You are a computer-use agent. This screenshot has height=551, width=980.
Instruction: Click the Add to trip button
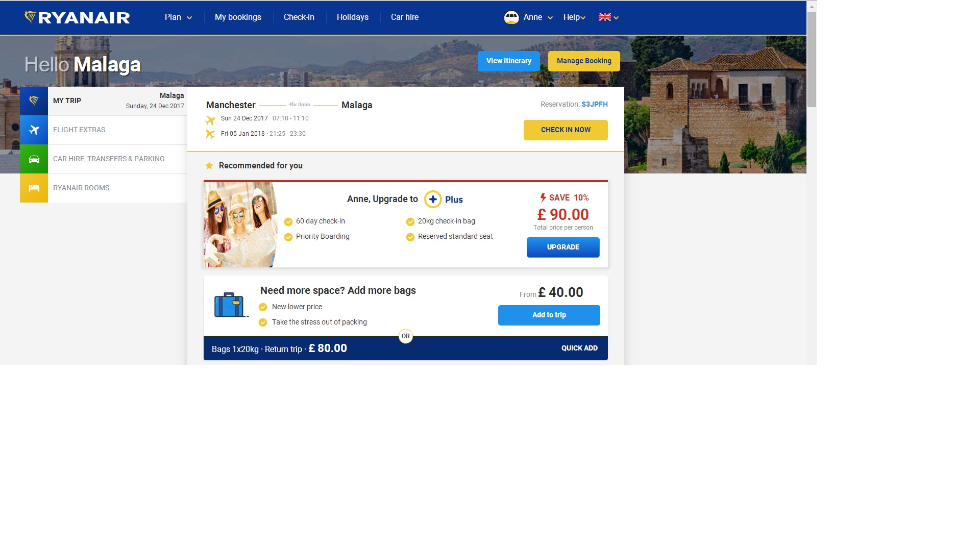click(x=549, y=315)
